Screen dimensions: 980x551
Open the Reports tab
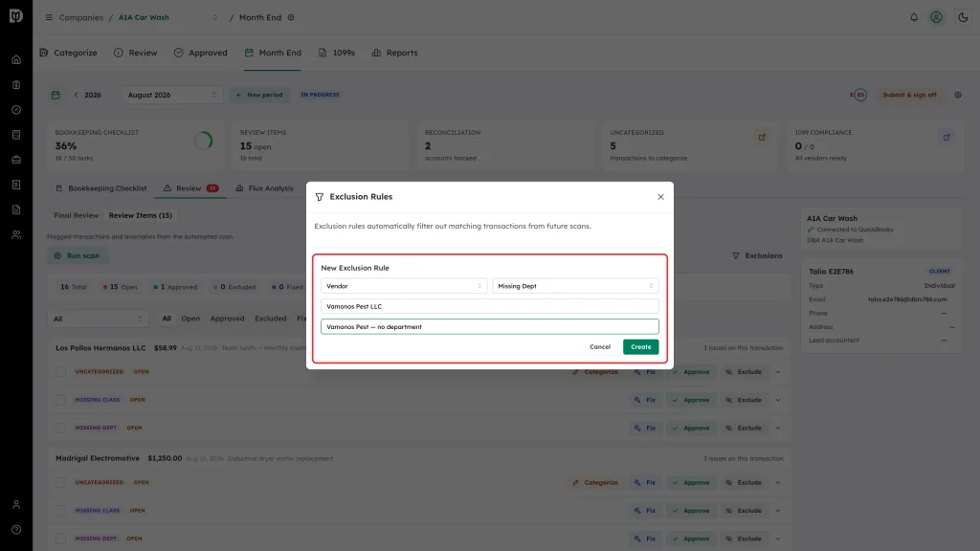click(394, 54)
